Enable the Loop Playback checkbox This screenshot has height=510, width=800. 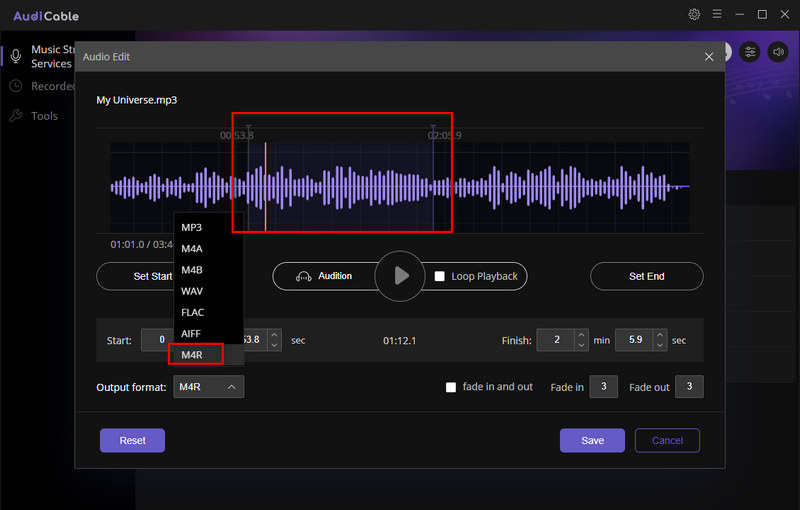(439, 276)
